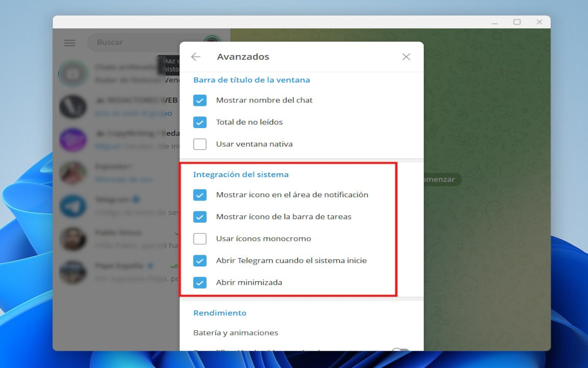Uncheck Abrir minimizada
The image size is (588, 368).
click(x=199, y=283)
